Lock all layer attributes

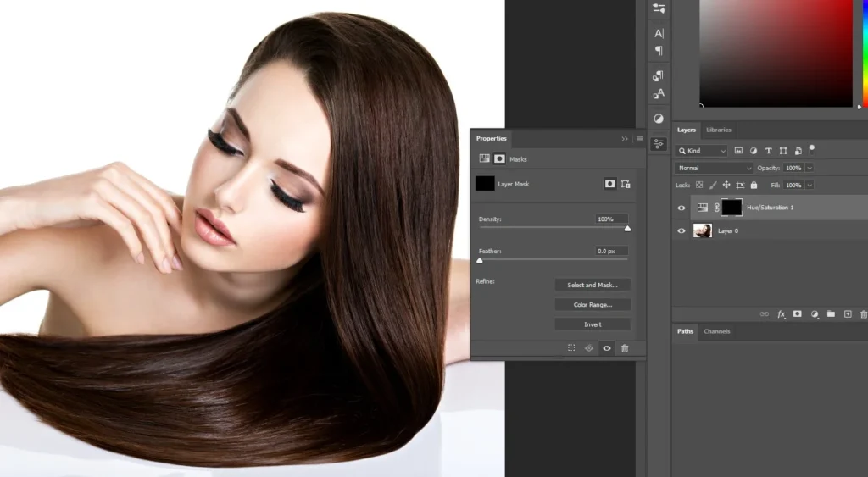(754, 185)
